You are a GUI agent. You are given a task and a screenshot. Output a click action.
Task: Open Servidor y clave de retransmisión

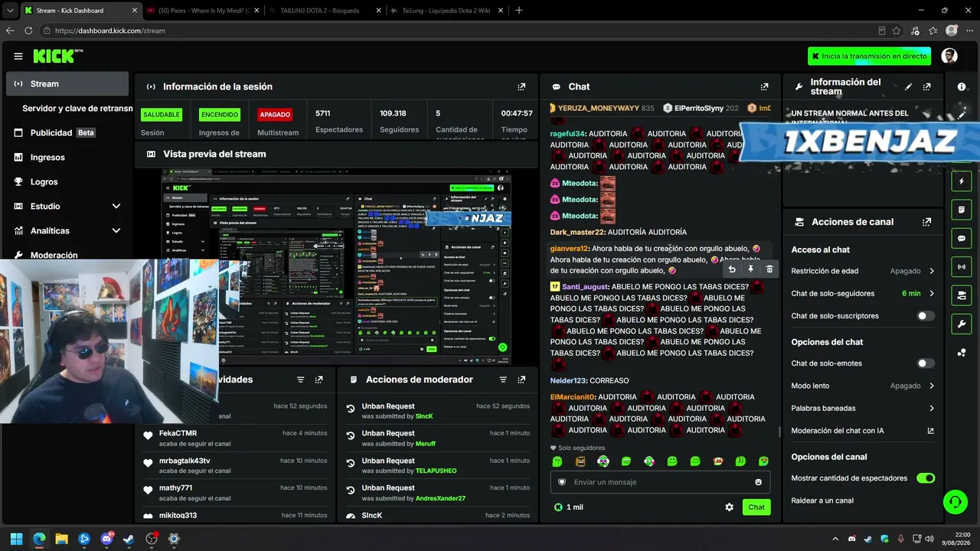[x=77, y=109]
